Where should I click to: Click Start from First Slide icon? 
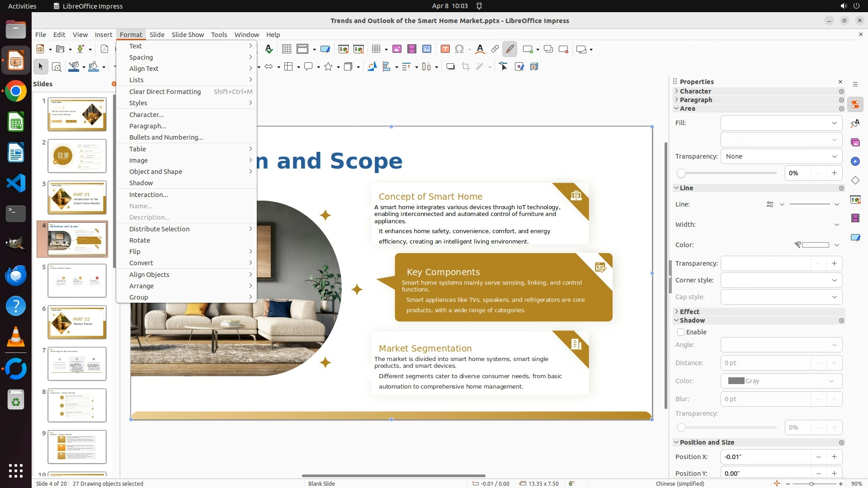(x=343, y=49)
